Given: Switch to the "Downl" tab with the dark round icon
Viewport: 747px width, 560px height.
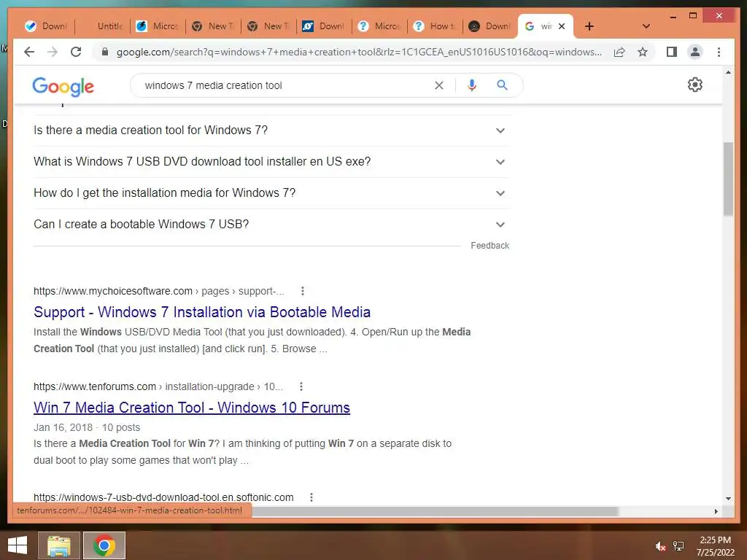Looking at the screenshot, I should pos(489,27).
